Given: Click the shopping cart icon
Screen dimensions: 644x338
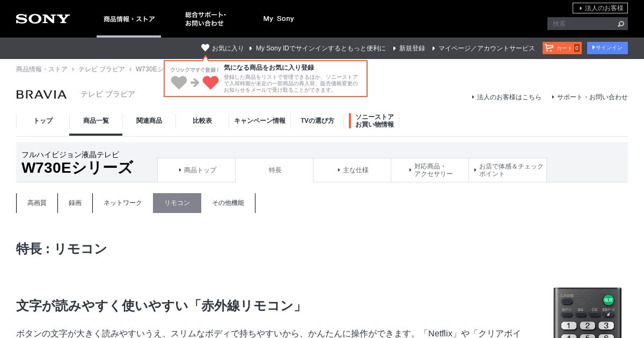Looking at the screenshot, I should click(549, 48).
